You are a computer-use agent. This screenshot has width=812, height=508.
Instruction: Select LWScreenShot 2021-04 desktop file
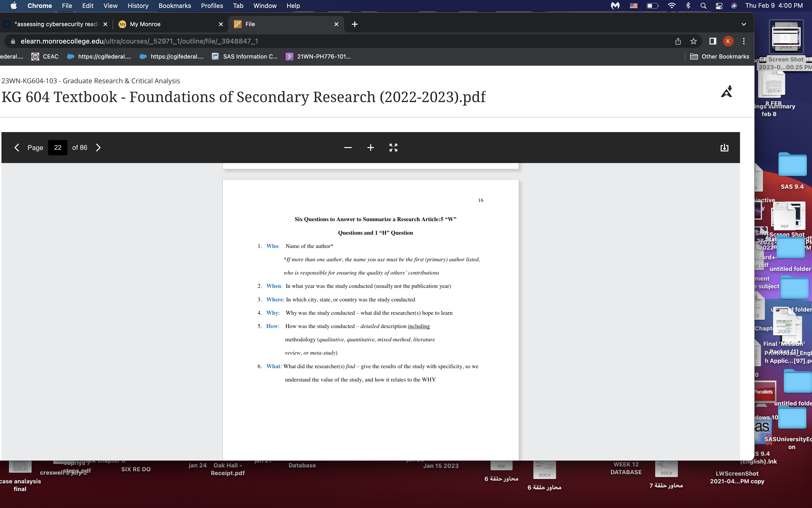click(x=737, y=478)
